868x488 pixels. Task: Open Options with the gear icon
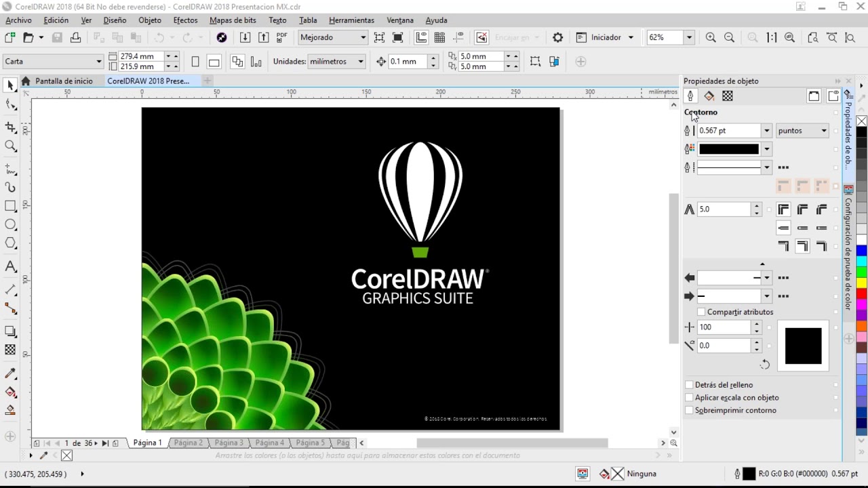coord(558,37)
